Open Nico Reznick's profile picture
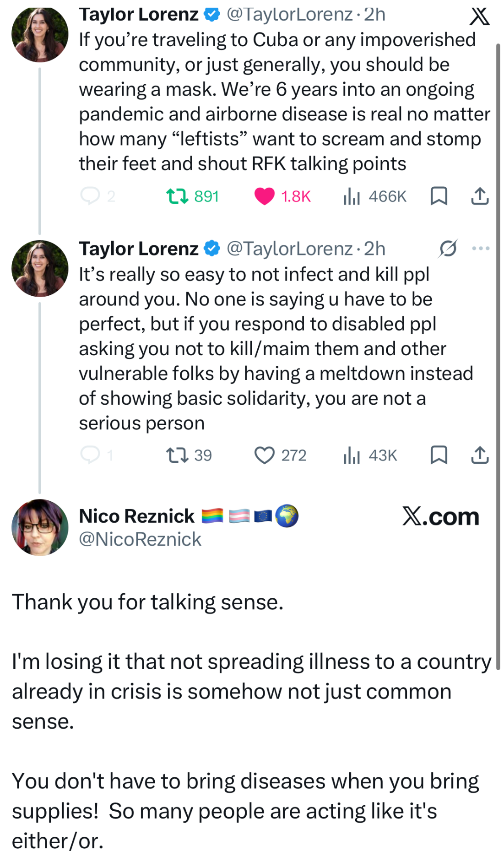 [x=40, y=527]
